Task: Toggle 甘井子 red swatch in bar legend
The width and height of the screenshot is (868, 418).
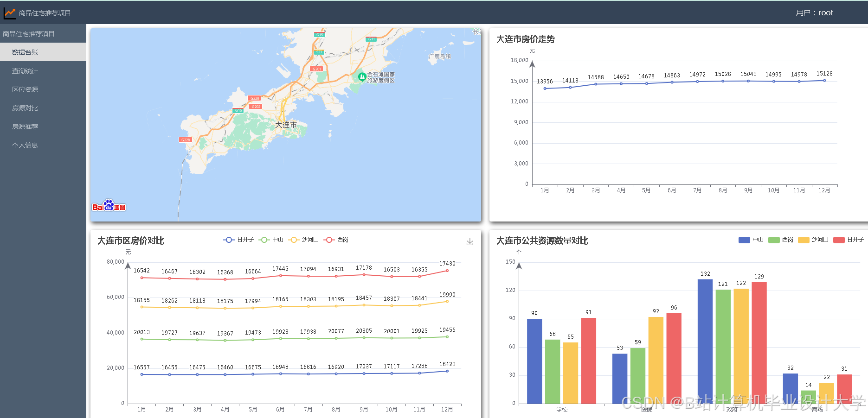Action: coord(839,240)
